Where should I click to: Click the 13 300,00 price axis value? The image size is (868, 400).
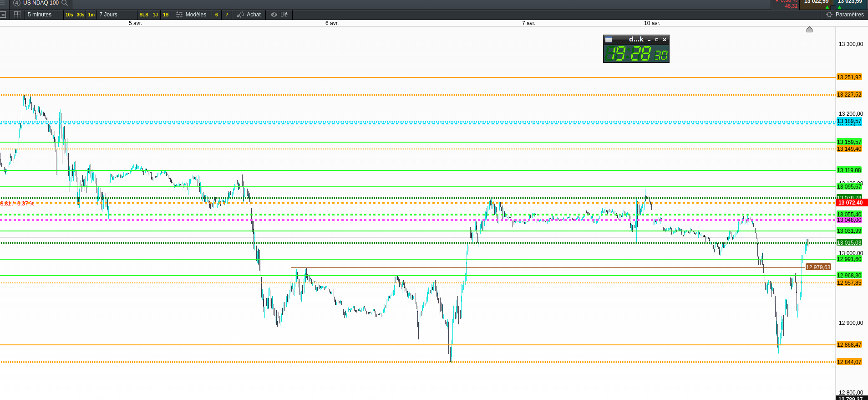(x=851, y=44)
